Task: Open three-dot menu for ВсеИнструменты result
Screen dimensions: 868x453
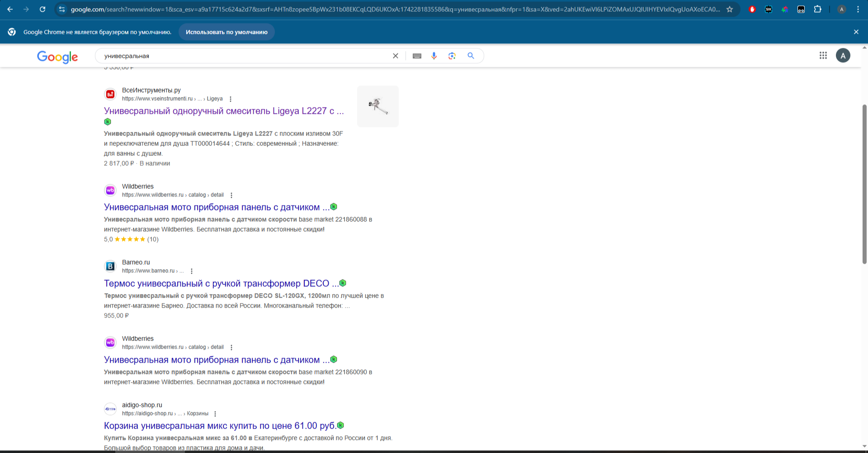Action: [231, 99]
